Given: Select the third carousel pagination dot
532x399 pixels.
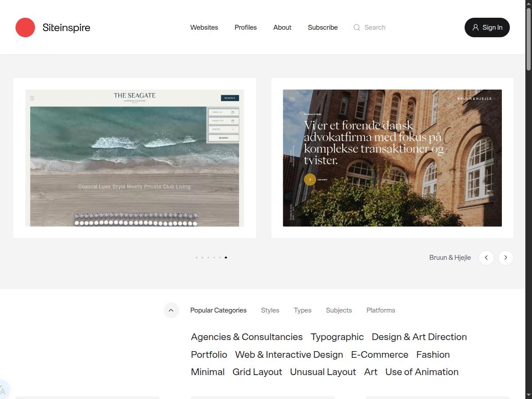Looking at the screenshot, I should pos(208,257).
